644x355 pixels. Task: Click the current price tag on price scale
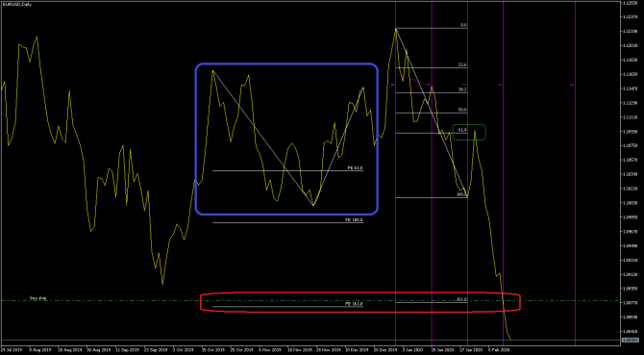point(629,340)
